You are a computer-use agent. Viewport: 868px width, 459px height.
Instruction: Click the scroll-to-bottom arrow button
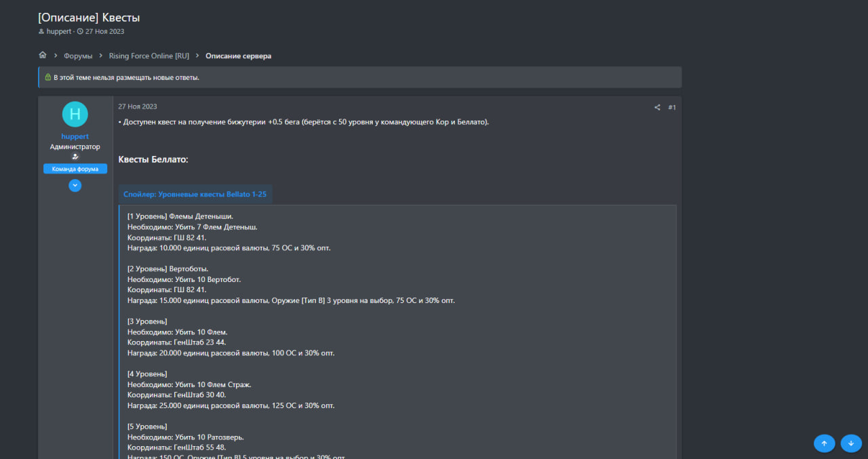(x=851, y=443)
